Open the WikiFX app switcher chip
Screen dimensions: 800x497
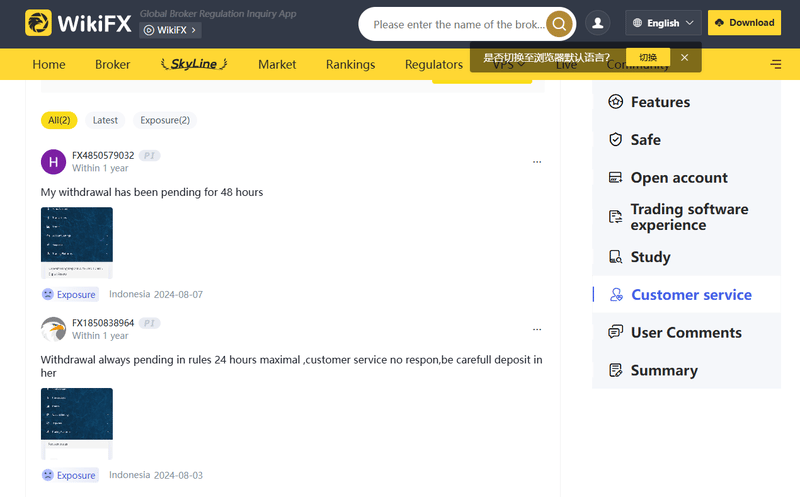coord(170,30)
